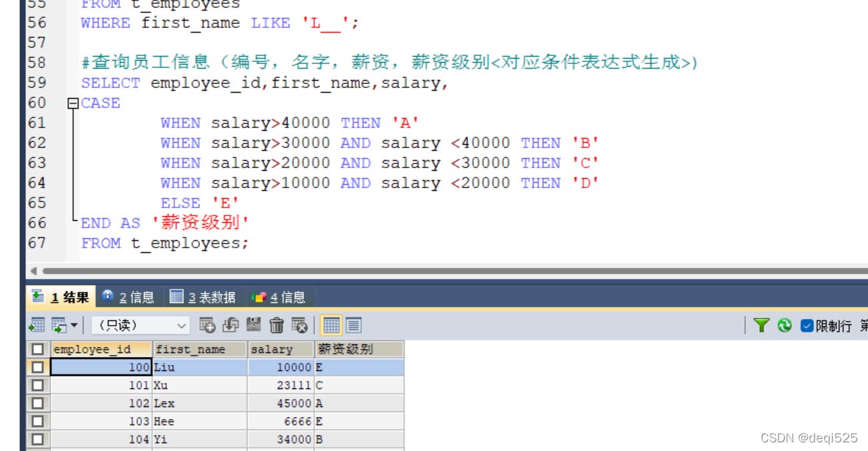This screenshot has width=868, height=451.
Task: Tick the checkbox for employee 101 row
Action: pyautogui.click(x=37, y=386)
